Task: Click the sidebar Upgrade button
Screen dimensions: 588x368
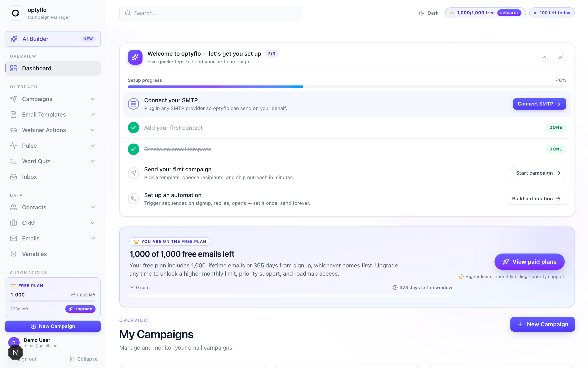Action: [x=80, y=309]
